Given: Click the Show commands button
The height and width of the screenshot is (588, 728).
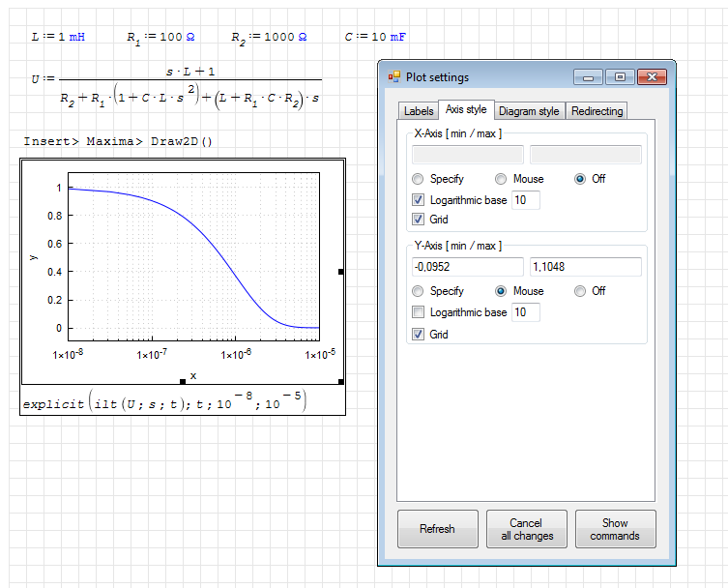Looking at the screenshot, I should tap(615, 529).
